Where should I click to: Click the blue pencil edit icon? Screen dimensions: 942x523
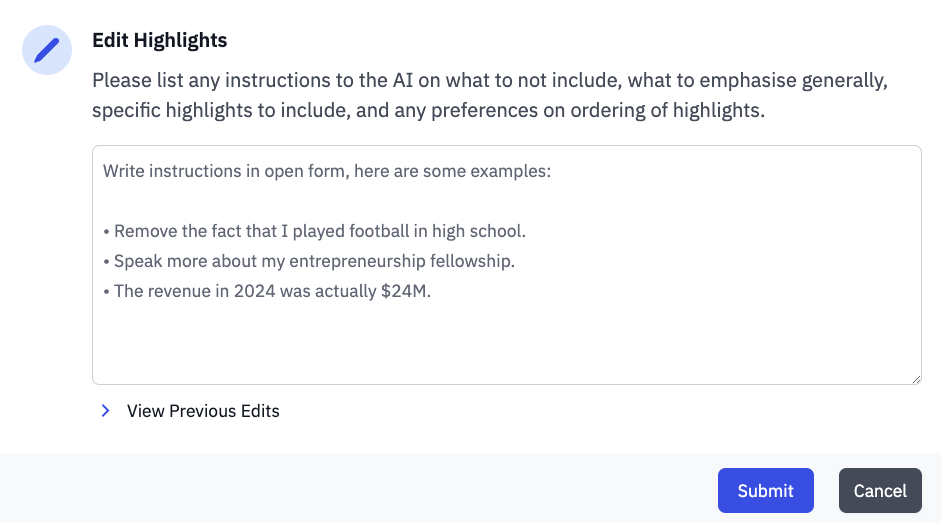pyautogui.click(x=47, y=50)
